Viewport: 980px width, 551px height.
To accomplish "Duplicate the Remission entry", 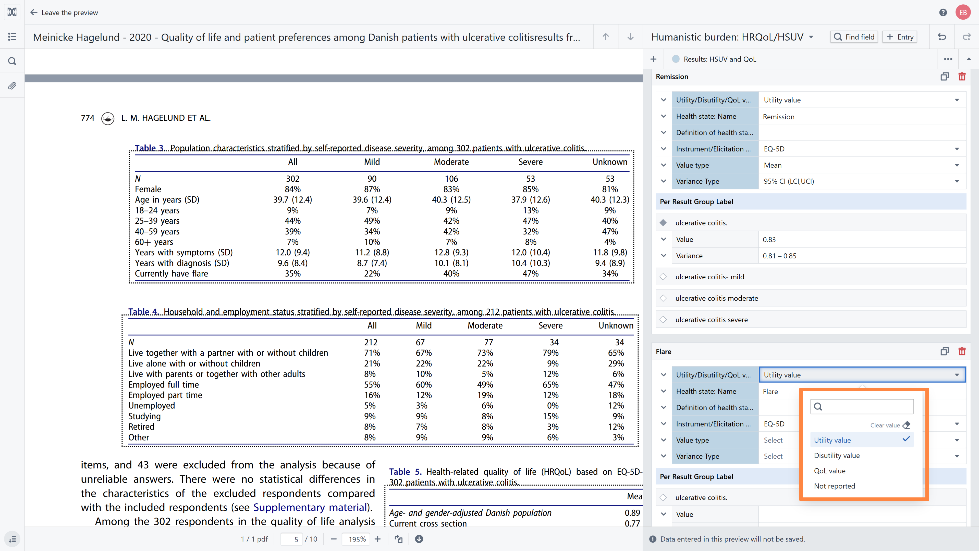I will pos(944,77).
